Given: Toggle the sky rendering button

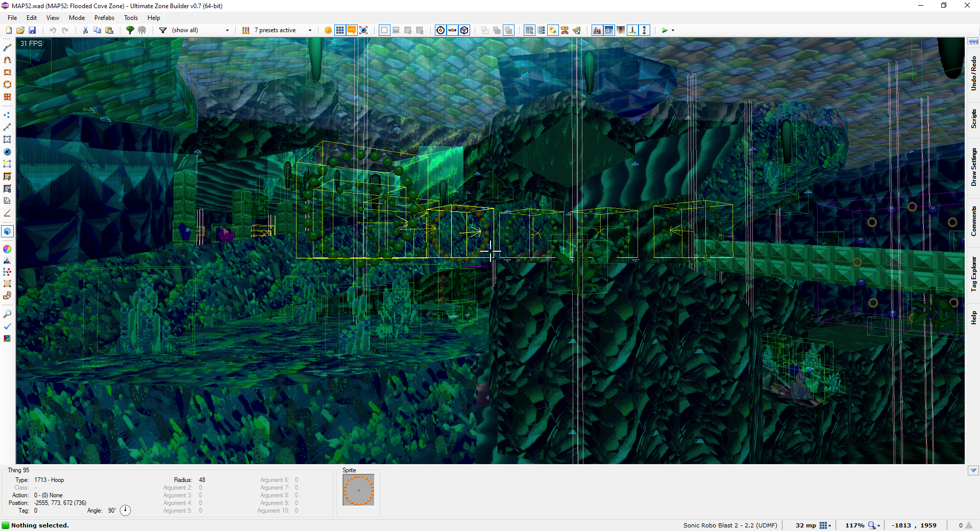Looking at the screenshot, I should [609, 30].
